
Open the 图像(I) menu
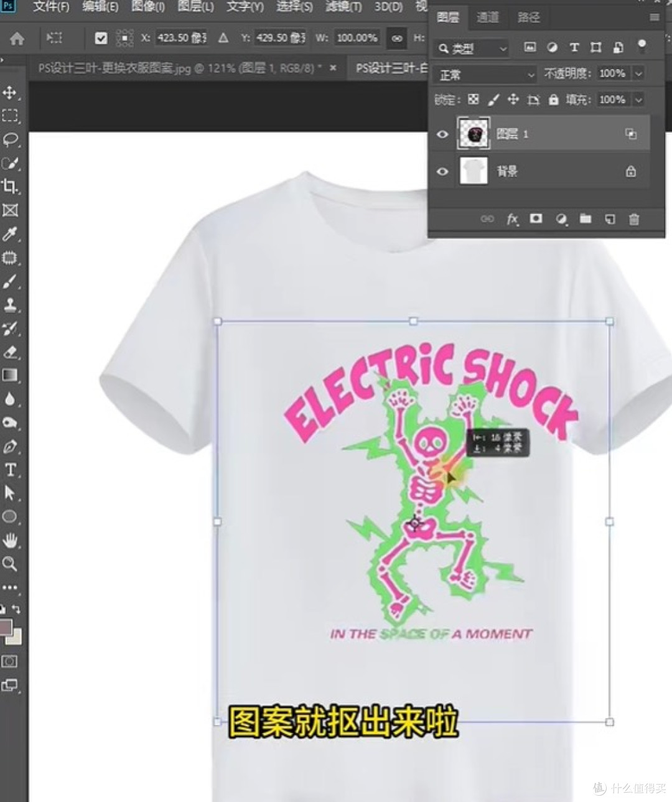[x=148, y=7]
